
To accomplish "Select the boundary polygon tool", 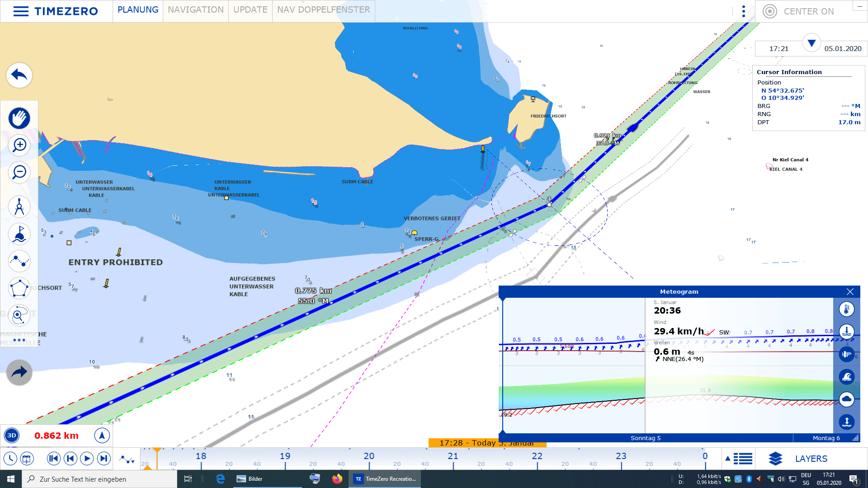I will pyautogui.click(x=19, y=288).
